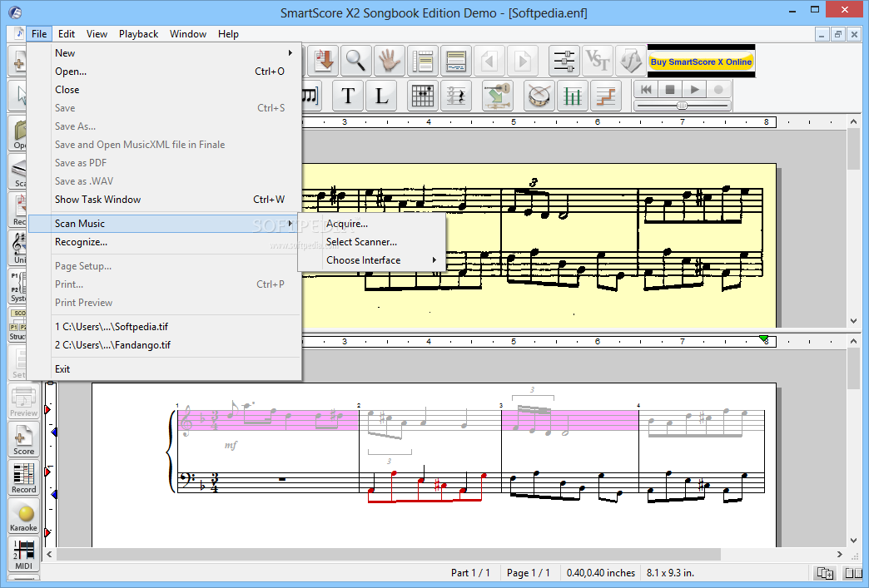Click the import-notes icon with down arrow
Viewport: 869px width, 588px height.
322,61
